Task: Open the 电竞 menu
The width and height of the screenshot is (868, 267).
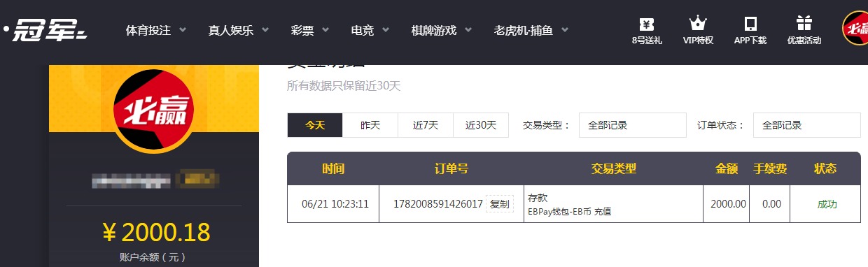Action: pyautogui.click(x=363, y=31)
